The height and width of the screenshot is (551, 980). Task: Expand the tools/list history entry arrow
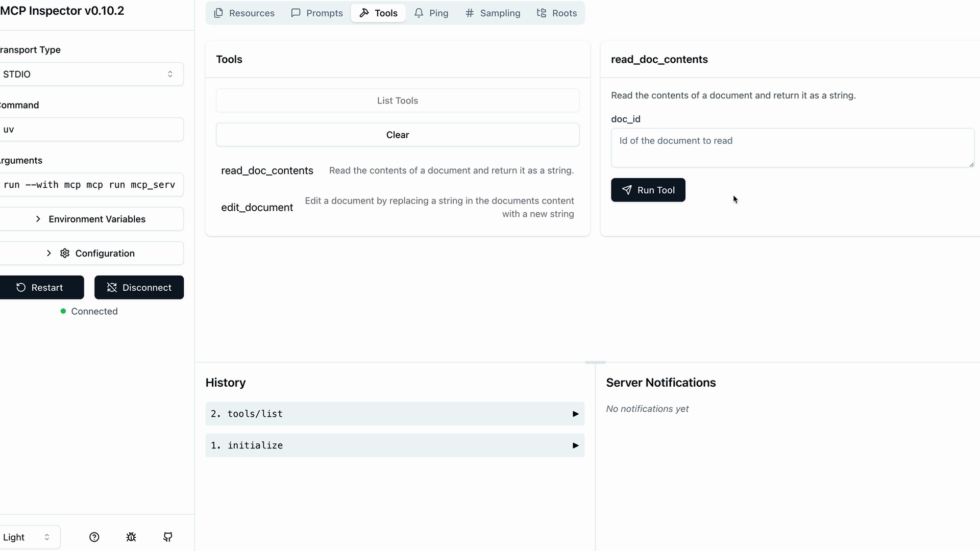tap(575, 414)
